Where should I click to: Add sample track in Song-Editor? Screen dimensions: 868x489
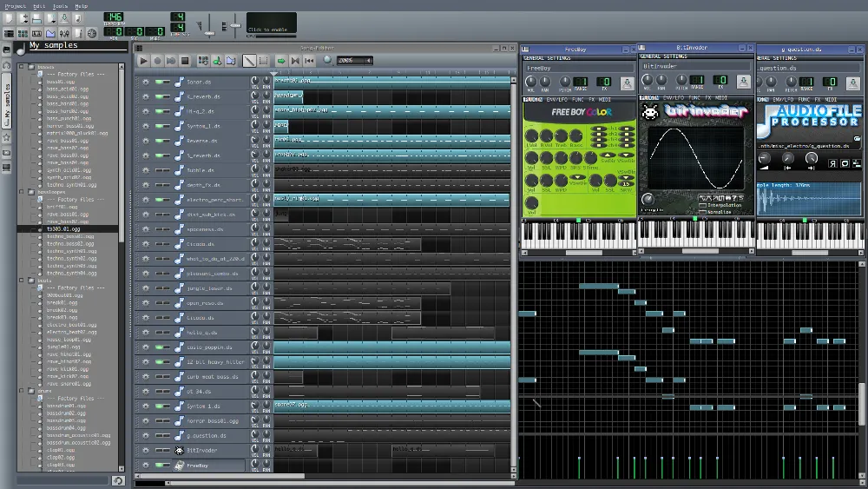[217, 61]
